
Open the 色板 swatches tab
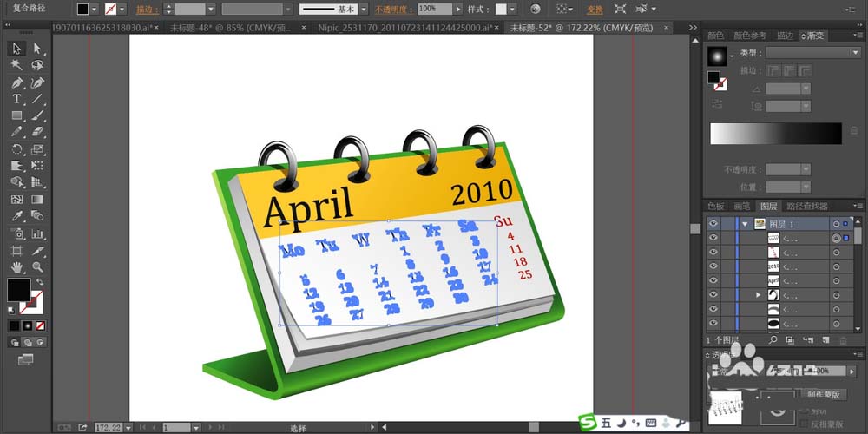715,206
